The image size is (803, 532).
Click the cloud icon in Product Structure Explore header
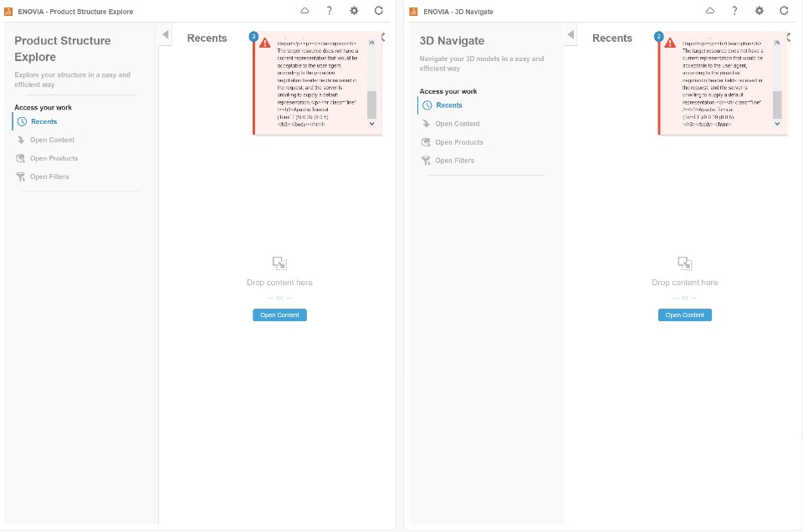click(304, 11)
